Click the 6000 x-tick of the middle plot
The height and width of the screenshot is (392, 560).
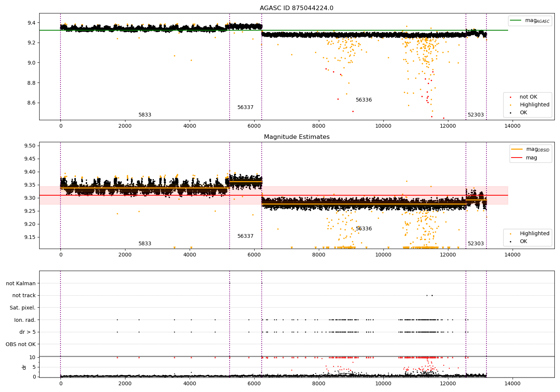tap(254, 255)
